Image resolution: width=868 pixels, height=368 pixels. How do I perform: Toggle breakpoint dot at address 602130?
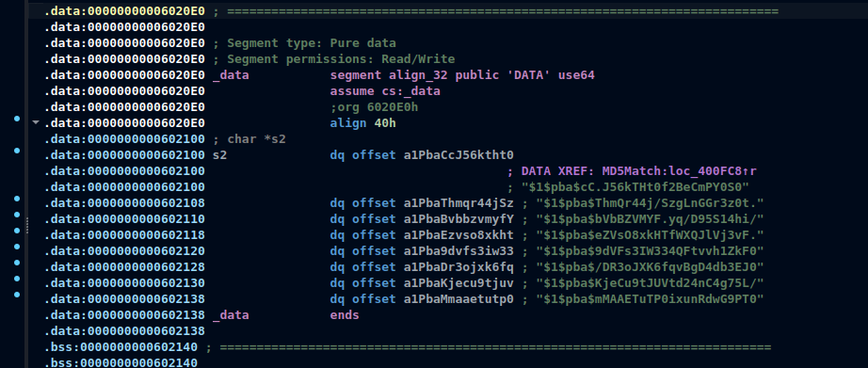[17, 279]
